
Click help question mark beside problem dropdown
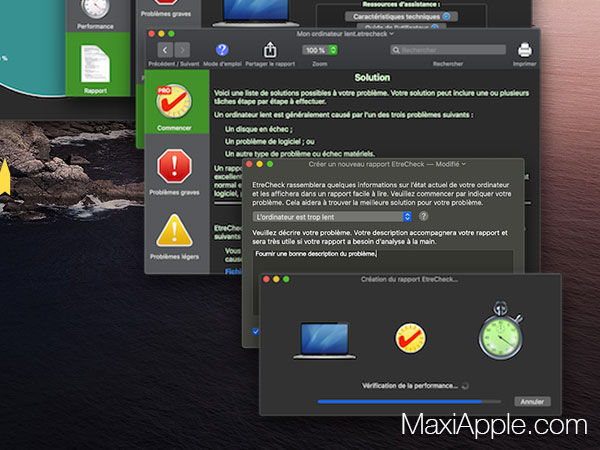[x=423, y=216]
